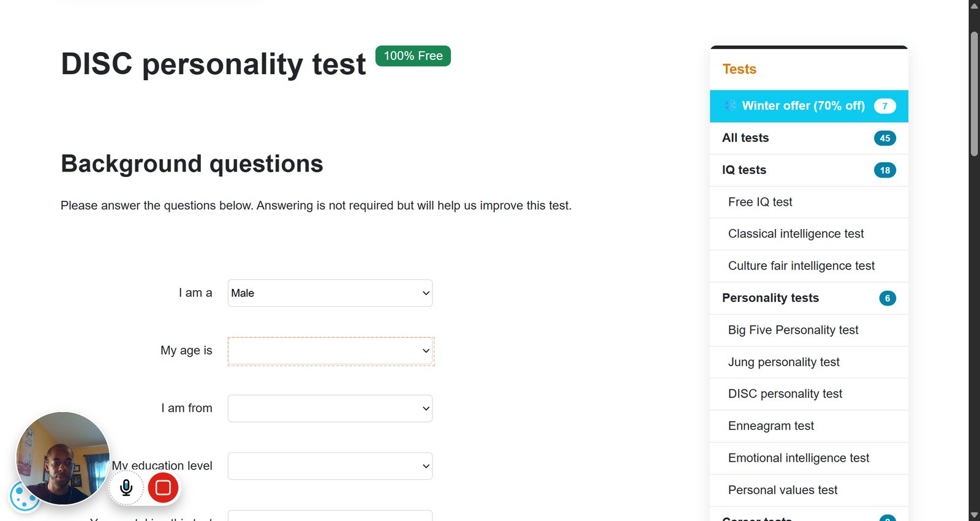
Task: Click the 45 badge on All tests
Action: coord(884,138)
